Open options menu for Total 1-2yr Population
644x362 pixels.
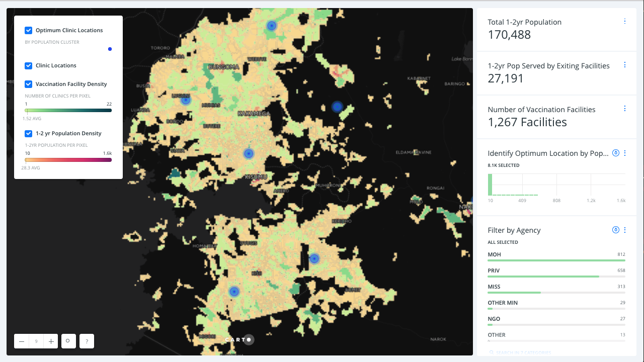(x=625, y=22)
